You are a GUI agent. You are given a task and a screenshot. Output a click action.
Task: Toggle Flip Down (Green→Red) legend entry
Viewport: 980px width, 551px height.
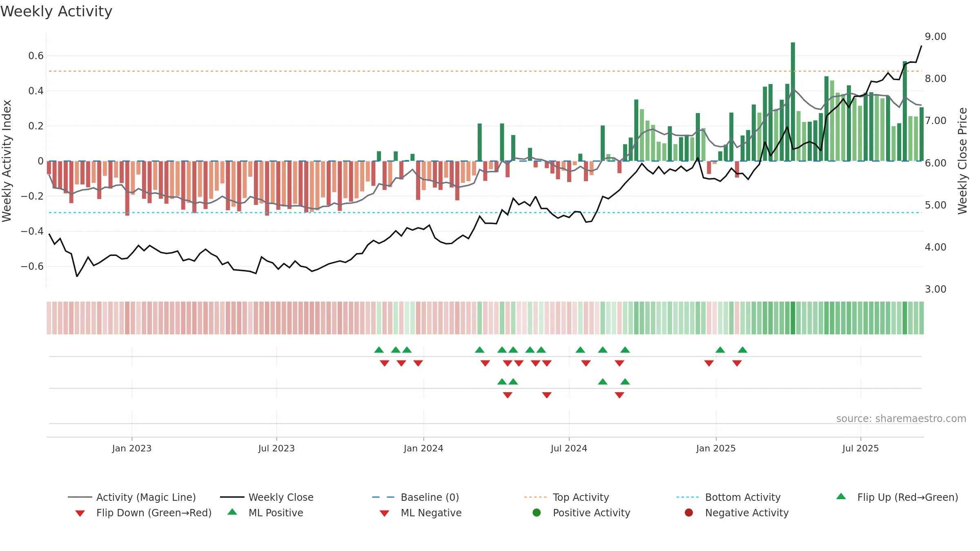pos(143,513)
